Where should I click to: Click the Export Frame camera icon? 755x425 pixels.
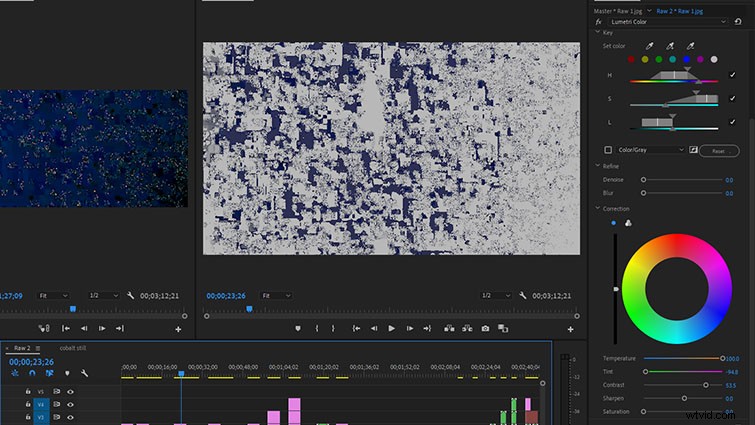point(485,328)
